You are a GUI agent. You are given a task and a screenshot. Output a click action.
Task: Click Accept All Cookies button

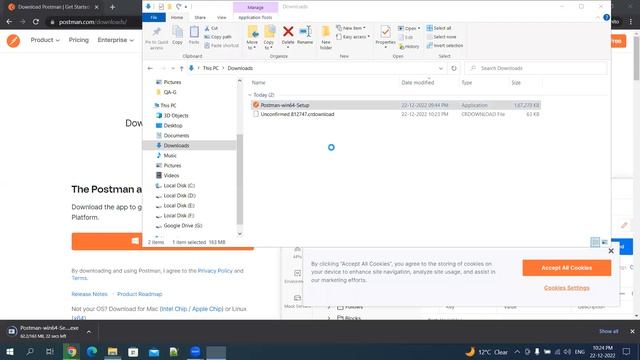(x=567, y=268)
